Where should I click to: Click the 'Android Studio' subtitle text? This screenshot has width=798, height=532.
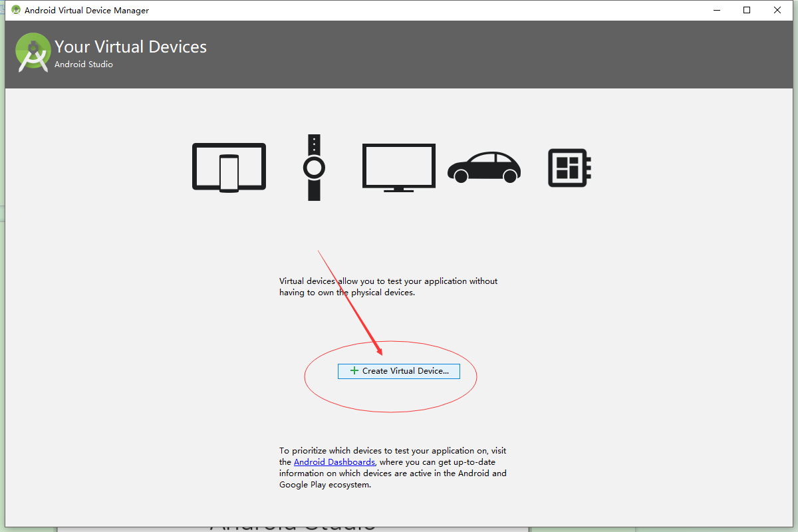(x=84, y=65)
